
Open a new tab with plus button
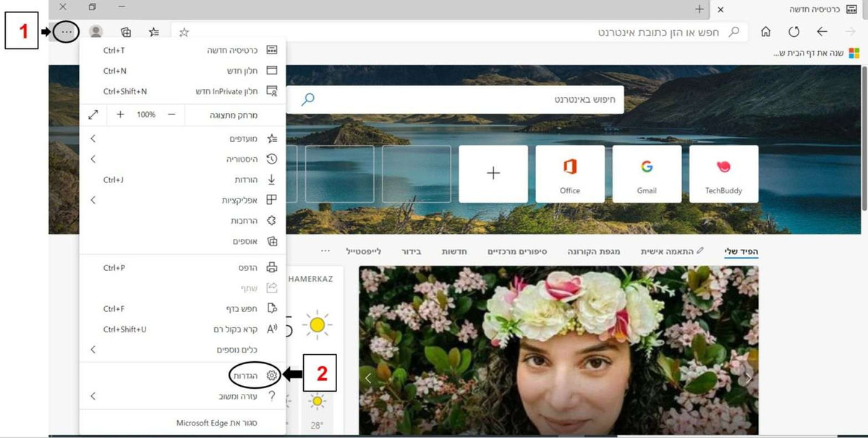pyautogui.click(x=699, y=9)
